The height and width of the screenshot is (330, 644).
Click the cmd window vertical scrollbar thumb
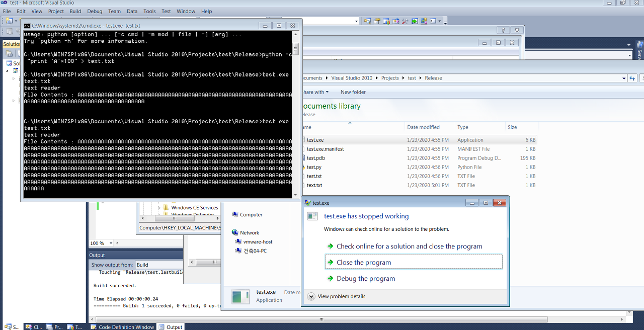296,49
